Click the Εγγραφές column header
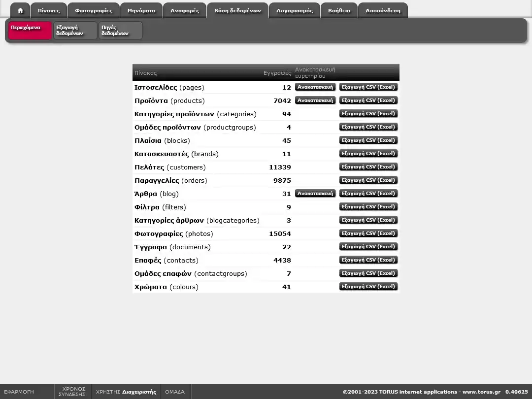Image resolution: width=532 pixels, height=399 pixels. coord(277,73)
